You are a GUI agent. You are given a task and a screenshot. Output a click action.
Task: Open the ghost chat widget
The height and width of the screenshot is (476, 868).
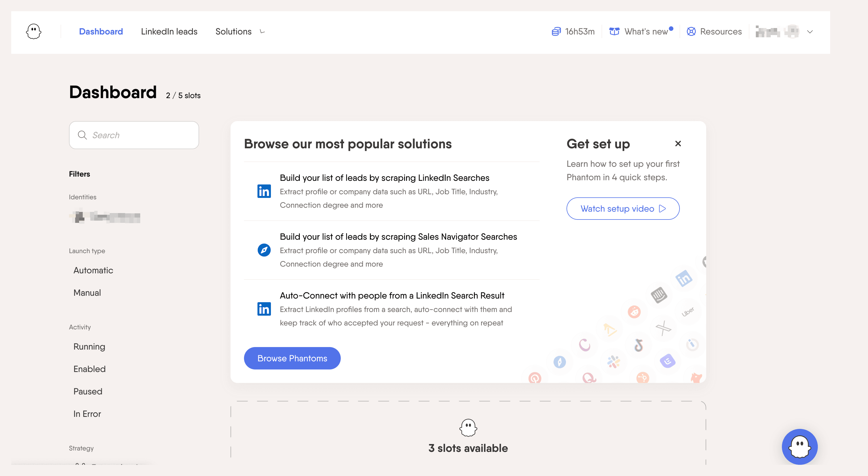pos(800,447)
